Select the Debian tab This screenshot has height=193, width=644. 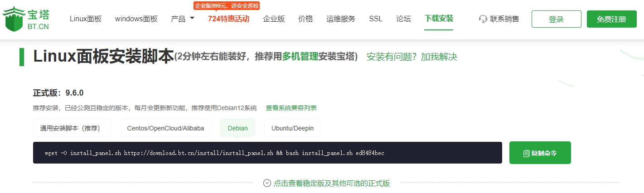237,128
